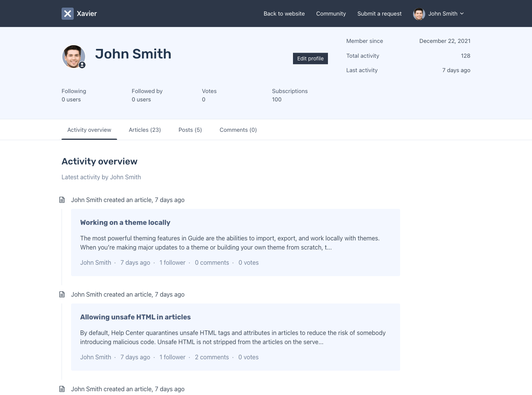532x395 pixels.
Task: Click 2 comments in unsafe HTML card
Action: coord(212,357)
